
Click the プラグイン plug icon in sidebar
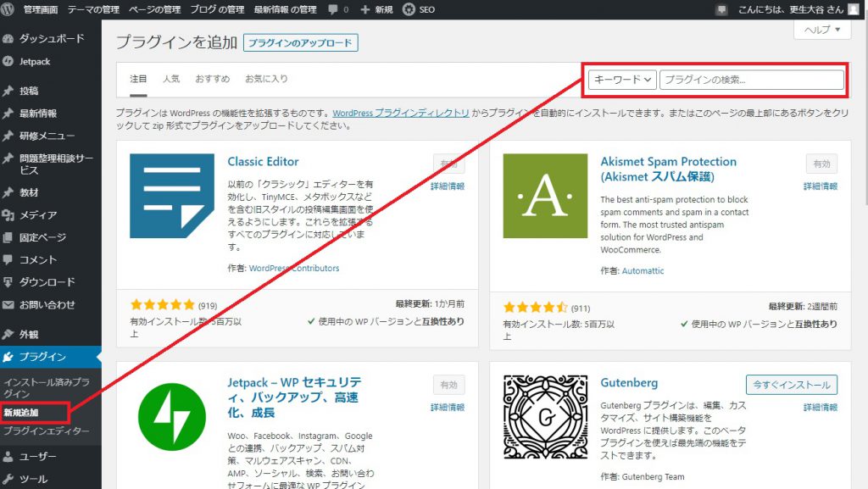click(x=8, y=357)
